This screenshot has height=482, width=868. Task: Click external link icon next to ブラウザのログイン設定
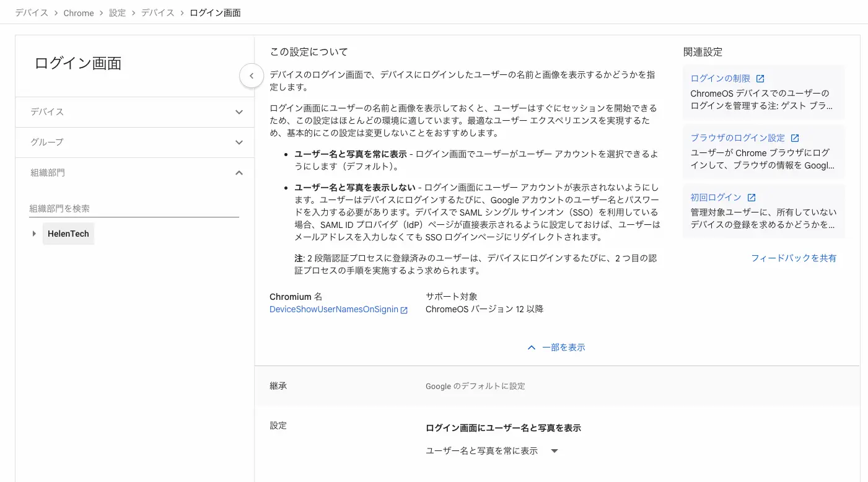tap(796, 138)
